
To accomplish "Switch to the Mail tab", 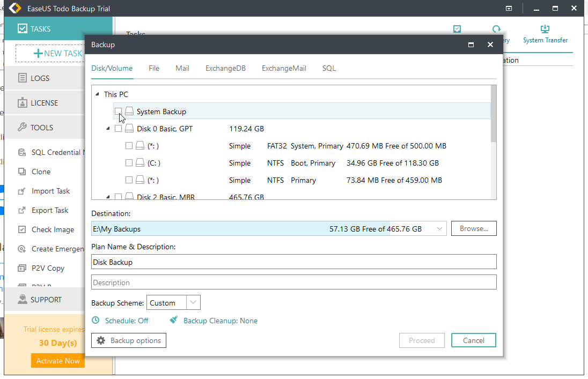I will point(182,68).
